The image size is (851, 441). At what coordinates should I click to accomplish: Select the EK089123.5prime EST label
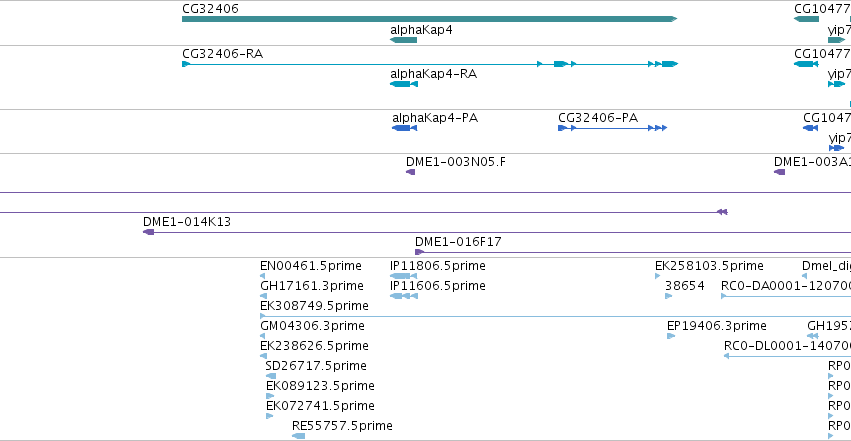click(320, 386)
